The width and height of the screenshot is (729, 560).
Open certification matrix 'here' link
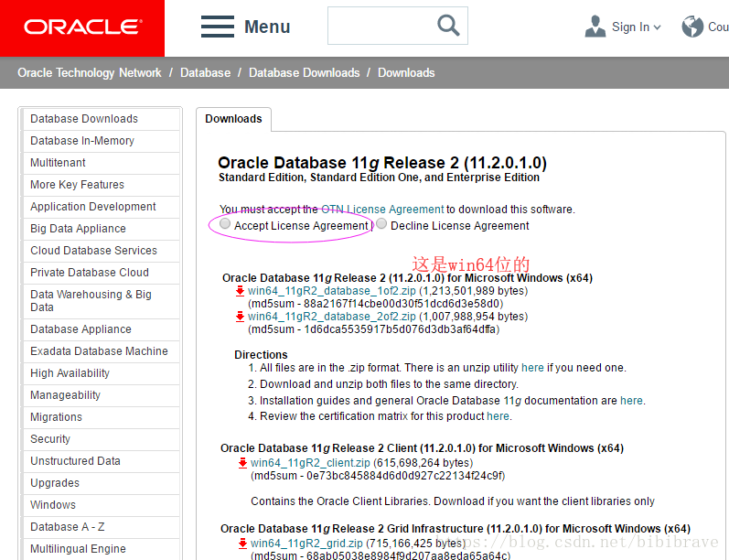tap(498, 416)
